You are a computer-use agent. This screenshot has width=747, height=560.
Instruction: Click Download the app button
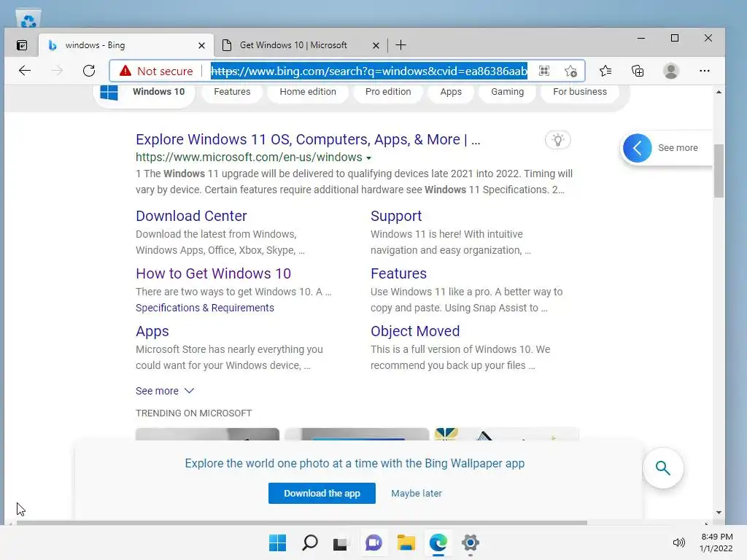(x=322, y=494)
